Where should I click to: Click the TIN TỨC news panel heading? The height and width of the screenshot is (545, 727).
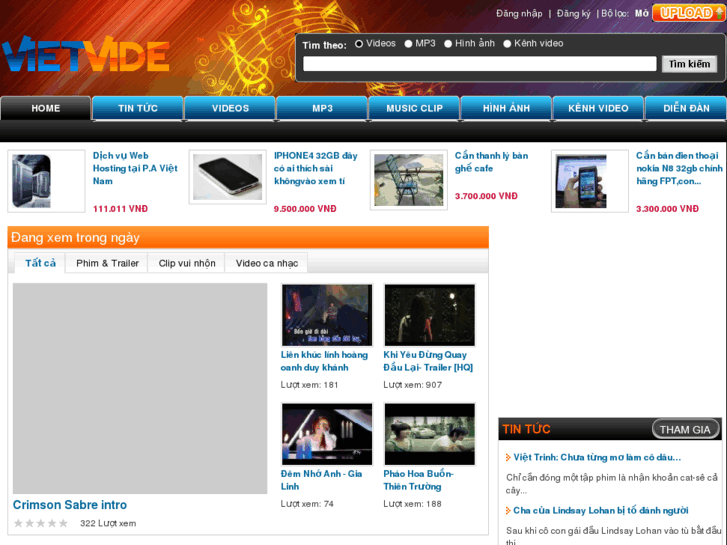tap(526, 430)
